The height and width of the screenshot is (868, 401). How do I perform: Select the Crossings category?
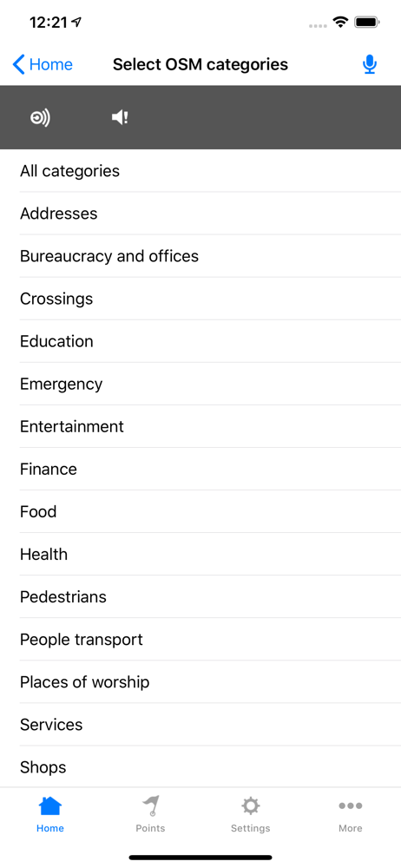coord(200,299)
